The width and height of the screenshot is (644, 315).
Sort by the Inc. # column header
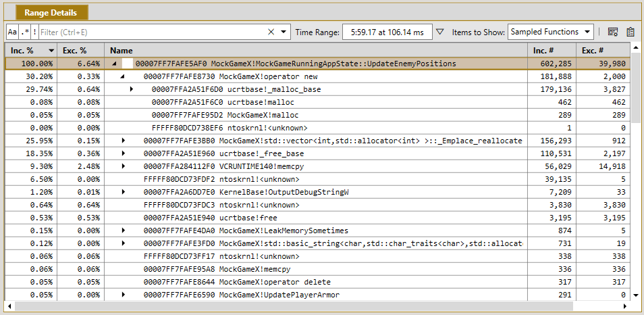[x=552, y=51]
